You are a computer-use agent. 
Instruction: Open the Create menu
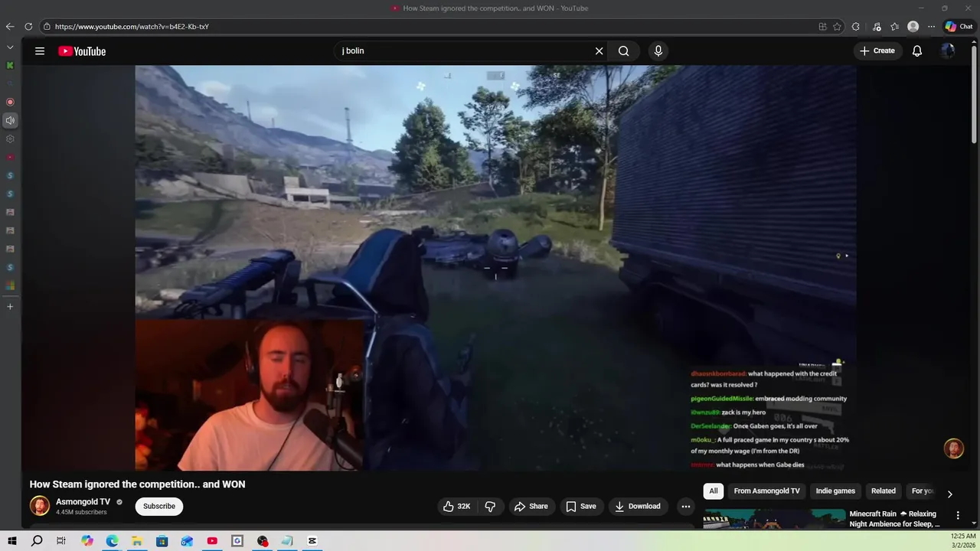877,51
